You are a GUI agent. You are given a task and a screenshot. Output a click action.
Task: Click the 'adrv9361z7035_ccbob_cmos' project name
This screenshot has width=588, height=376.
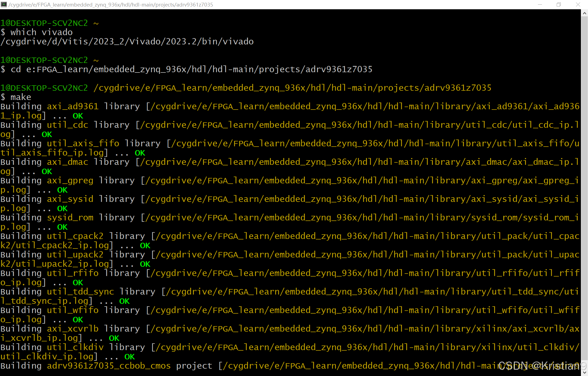click(x=109, y=366)
